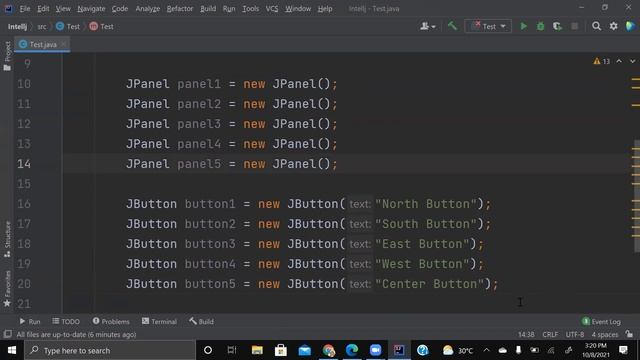Open the Test run configuration dropdown
Screen dimensions: 640x360
[x=488, y=26]
